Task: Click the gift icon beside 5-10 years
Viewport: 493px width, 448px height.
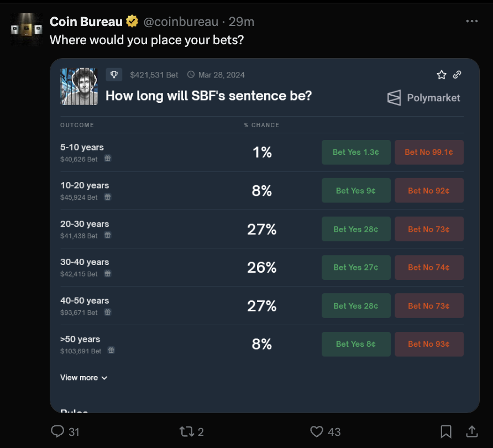Action: click(108, 159)
